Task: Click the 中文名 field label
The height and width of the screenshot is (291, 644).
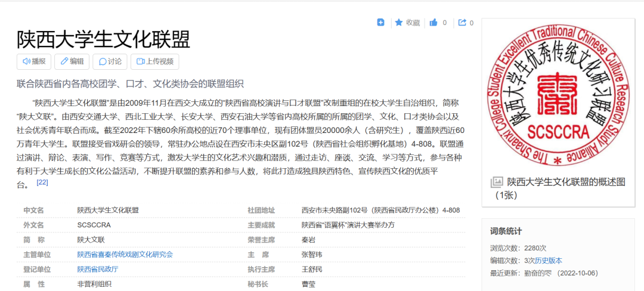Action: pos(33,210)
